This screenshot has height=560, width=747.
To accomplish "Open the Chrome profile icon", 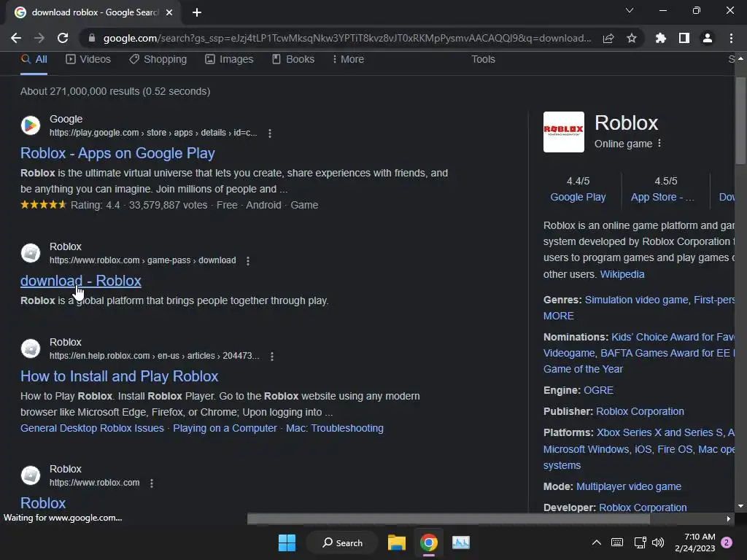I will [708, 38].
